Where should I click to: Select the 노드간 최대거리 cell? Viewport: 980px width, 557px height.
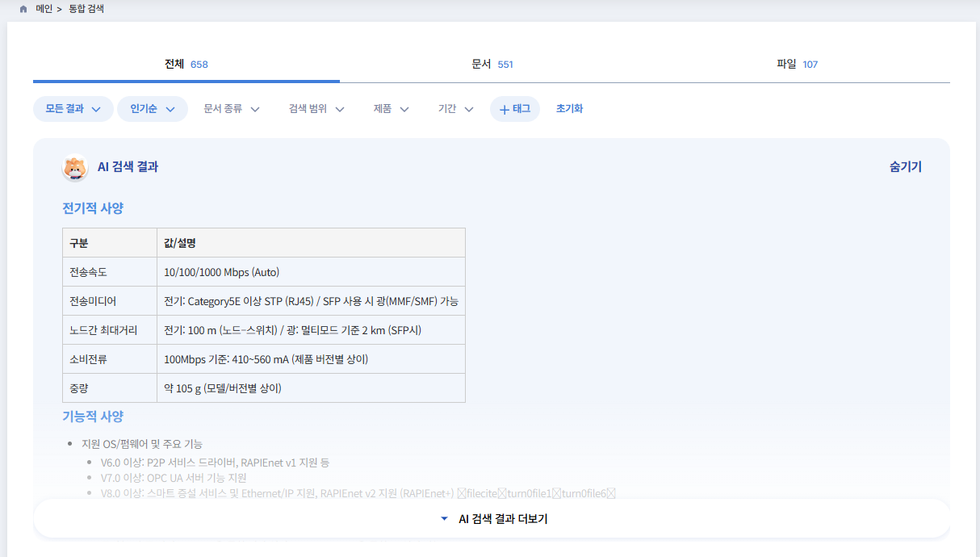(110, 330)
